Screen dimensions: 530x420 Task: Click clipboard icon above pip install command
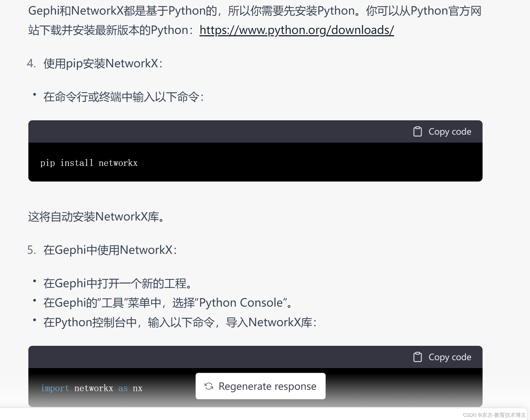[418, 131]
